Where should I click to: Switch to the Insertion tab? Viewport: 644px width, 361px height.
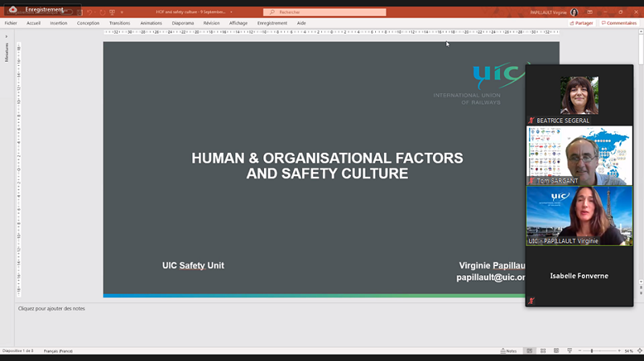pyautogui.click(x=58, y=23)
